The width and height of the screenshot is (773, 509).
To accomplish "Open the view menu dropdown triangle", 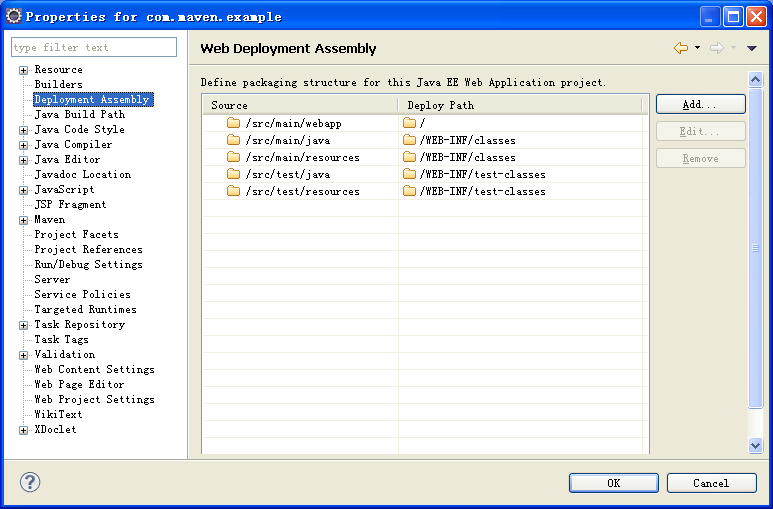I will pyautogui.click(x=752, y=48).
